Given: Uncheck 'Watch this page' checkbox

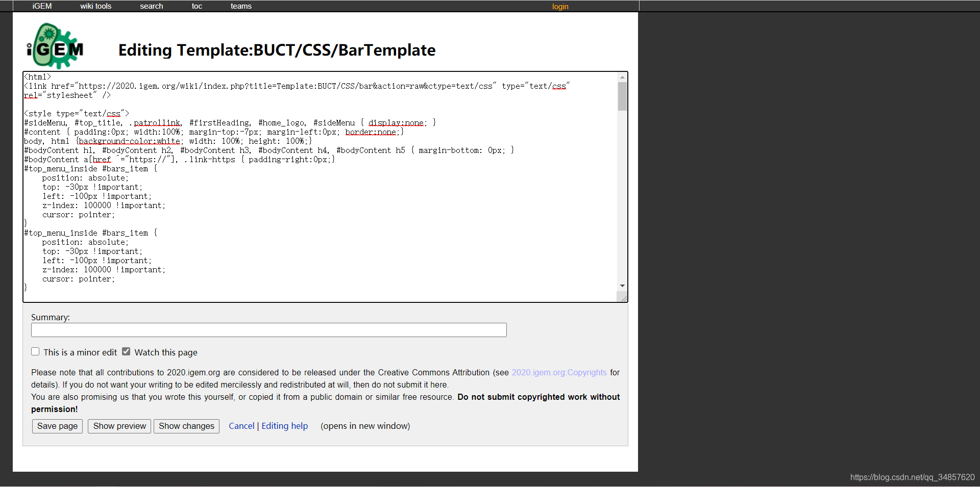Looking at the screenshot, I should pyautogui.click(x=126, y=351).
